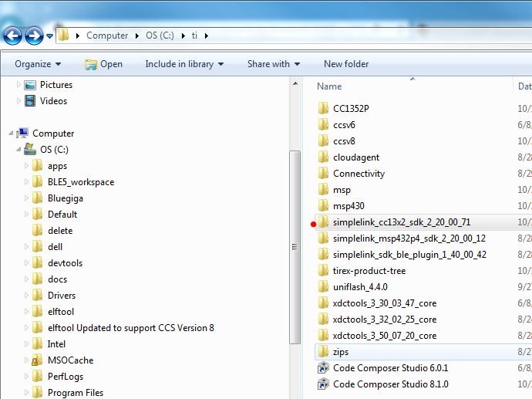Go forward with the Forward arrow button

point(34,36)
